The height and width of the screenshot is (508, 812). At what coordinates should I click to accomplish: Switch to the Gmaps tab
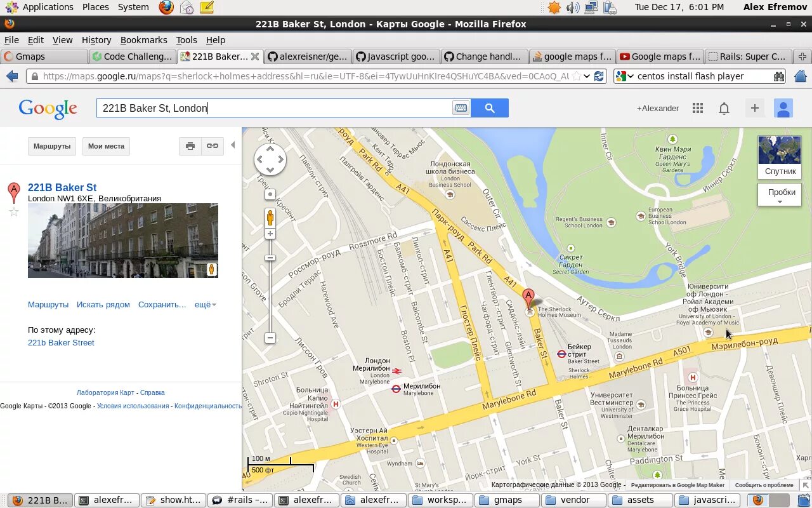(44, 57)
